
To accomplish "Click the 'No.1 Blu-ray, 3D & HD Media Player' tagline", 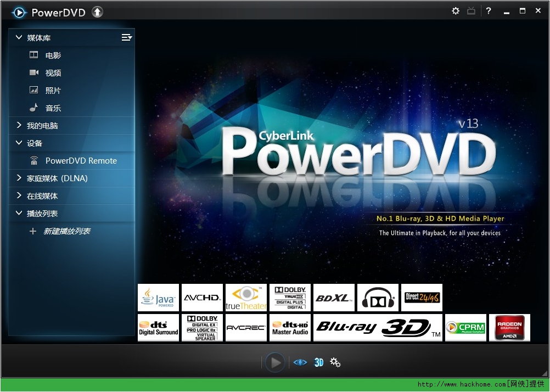I will pos(440,219).
